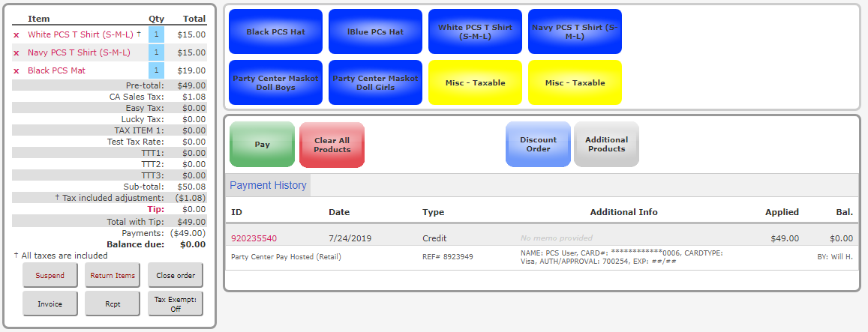Screen dimensions: 868x332
Task: Click payment date 7/24/2019
Action: (350, 238)
